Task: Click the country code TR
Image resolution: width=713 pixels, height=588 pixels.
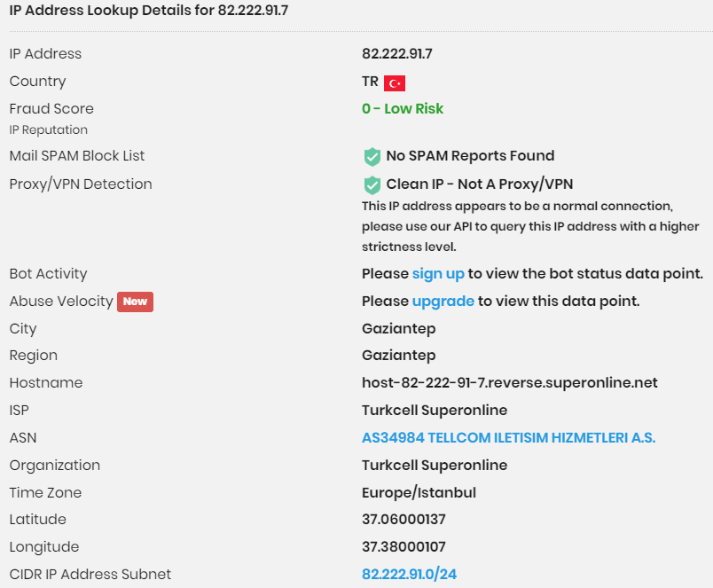Action: [x=370, y=82]
